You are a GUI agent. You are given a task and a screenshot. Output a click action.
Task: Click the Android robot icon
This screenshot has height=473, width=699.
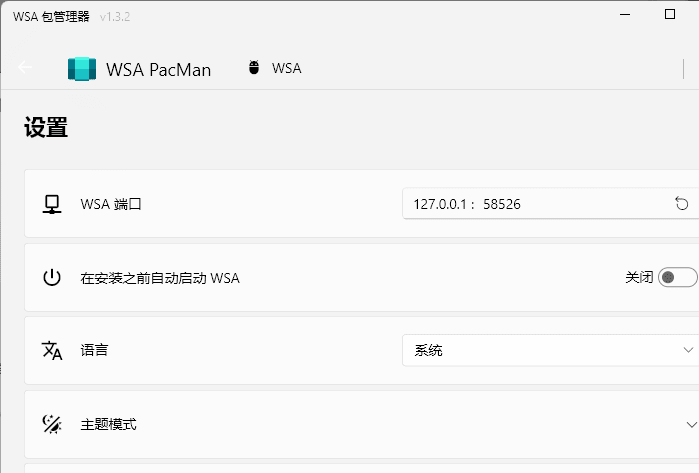click(254, 67)
